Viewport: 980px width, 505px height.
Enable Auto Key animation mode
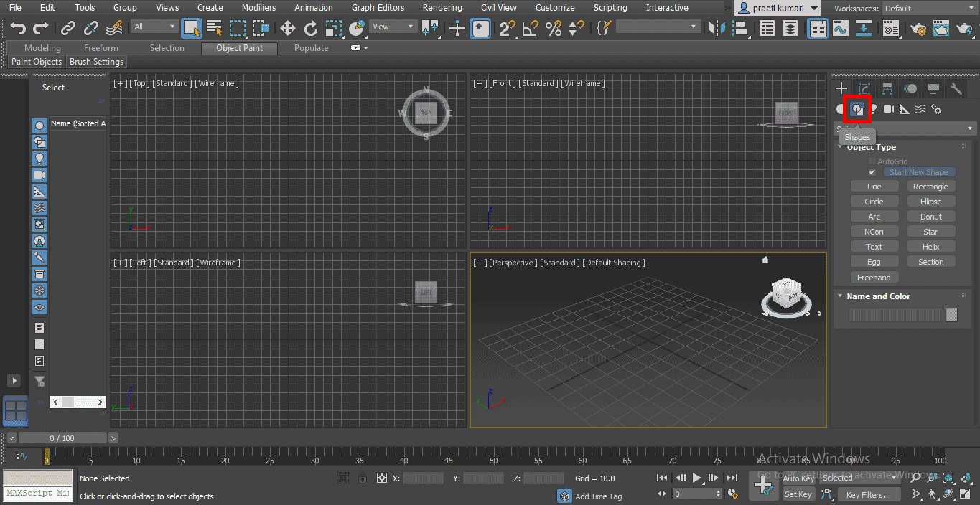(798, 478)
